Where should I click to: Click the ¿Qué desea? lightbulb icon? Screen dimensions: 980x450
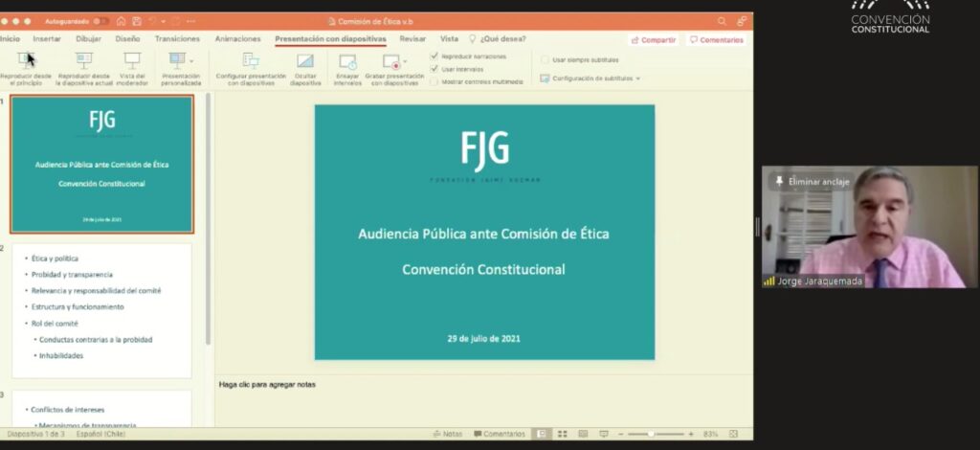(473, 38)
